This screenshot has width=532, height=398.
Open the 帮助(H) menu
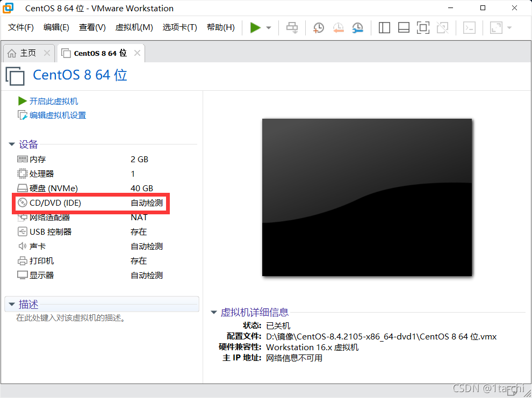pos(221,27)
